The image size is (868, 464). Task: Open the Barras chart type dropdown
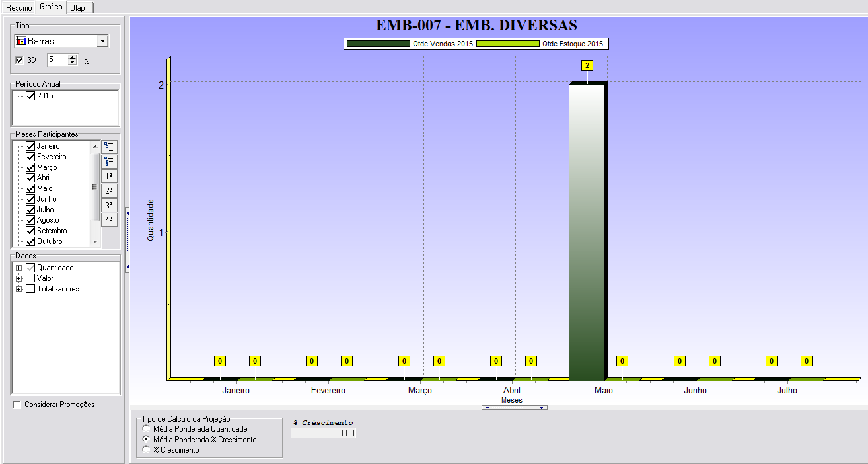pyautogui.click(x=102, y=41)
